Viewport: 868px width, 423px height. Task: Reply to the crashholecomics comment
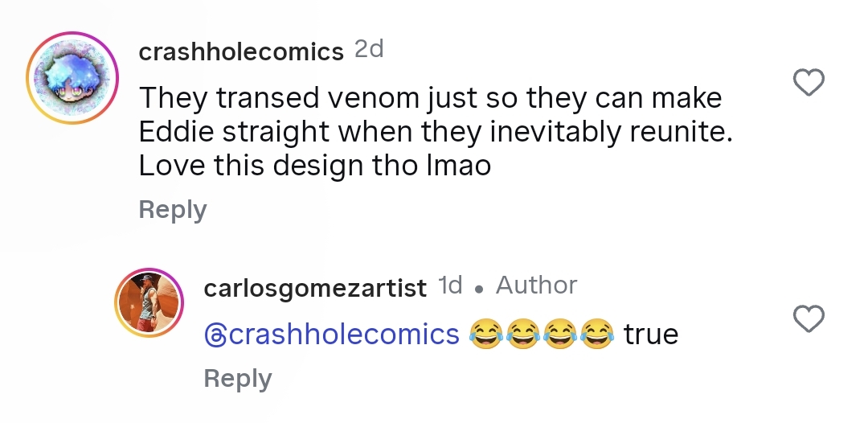click(172, 210)
